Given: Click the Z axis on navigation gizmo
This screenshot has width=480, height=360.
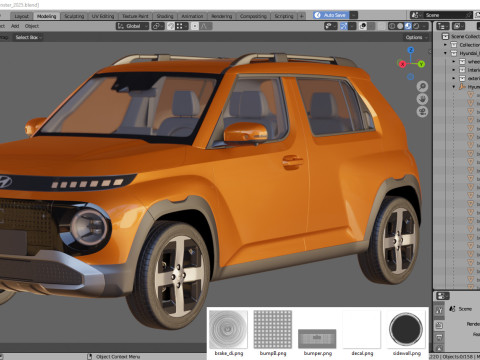Looking at the screenshot, I should [x=411, y=50].
